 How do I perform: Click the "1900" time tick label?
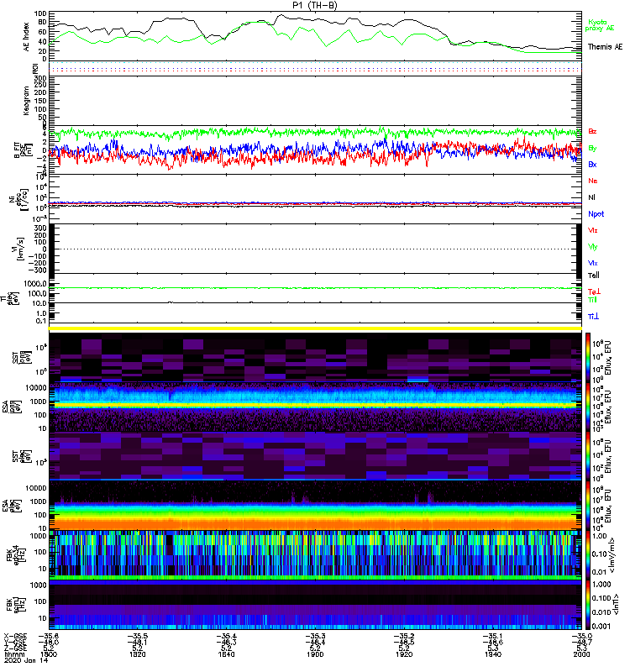315,654
